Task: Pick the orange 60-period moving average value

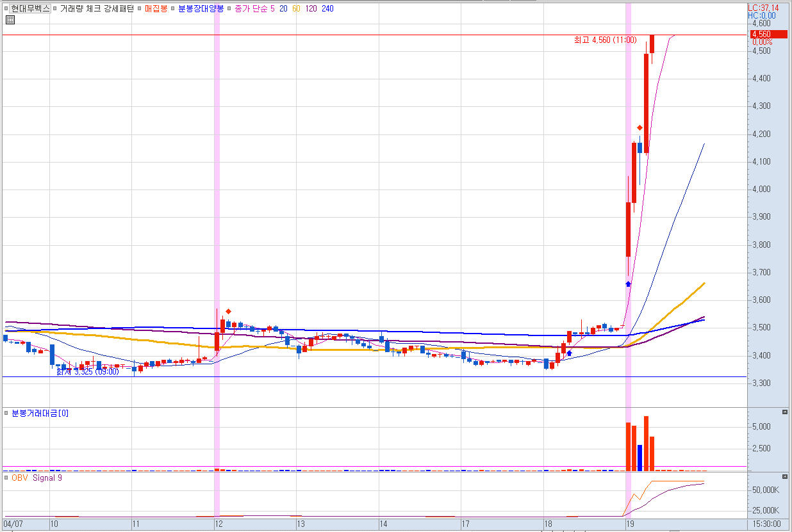Action: 296,8
